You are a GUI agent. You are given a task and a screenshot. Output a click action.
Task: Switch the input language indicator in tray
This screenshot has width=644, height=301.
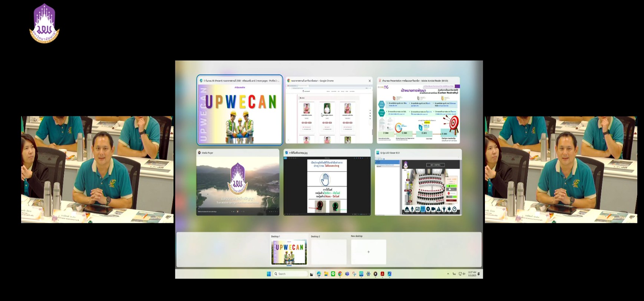[x=454, y=274]
